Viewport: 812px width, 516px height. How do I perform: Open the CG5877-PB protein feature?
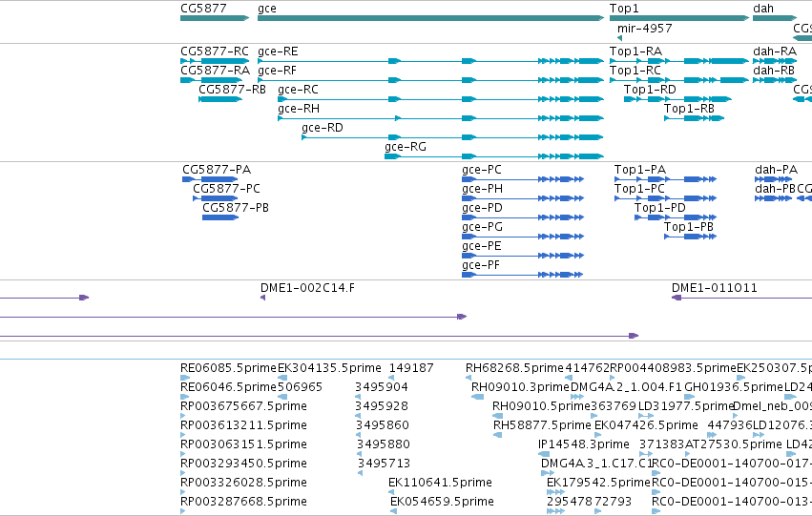[x=220, y=217]
